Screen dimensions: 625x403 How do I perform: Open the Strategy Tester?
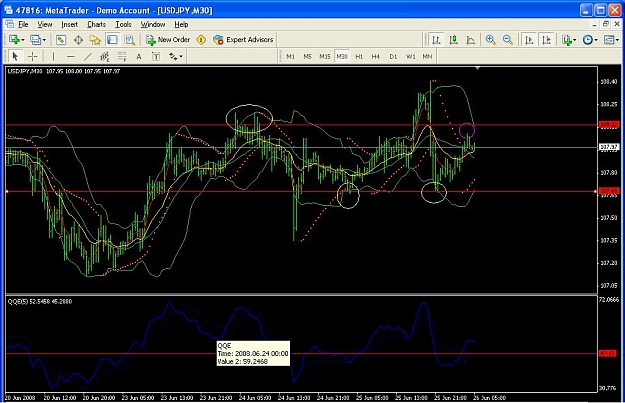(130, 40)
